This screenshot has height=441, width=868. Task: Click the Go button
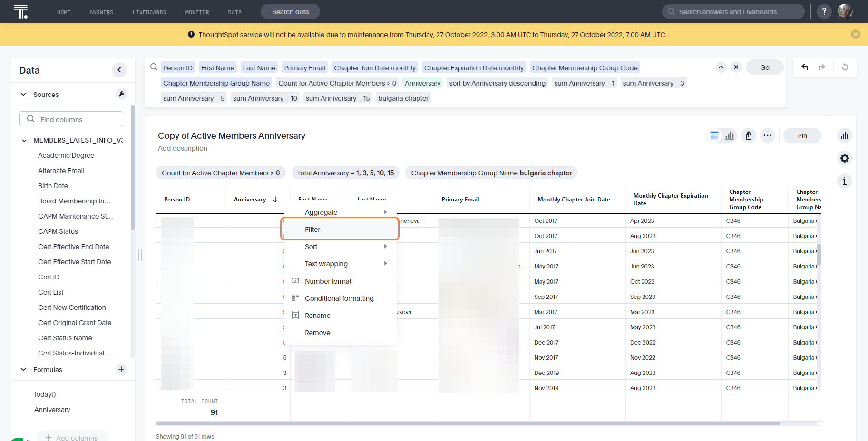pyautogui.click(x=765, y=67)
